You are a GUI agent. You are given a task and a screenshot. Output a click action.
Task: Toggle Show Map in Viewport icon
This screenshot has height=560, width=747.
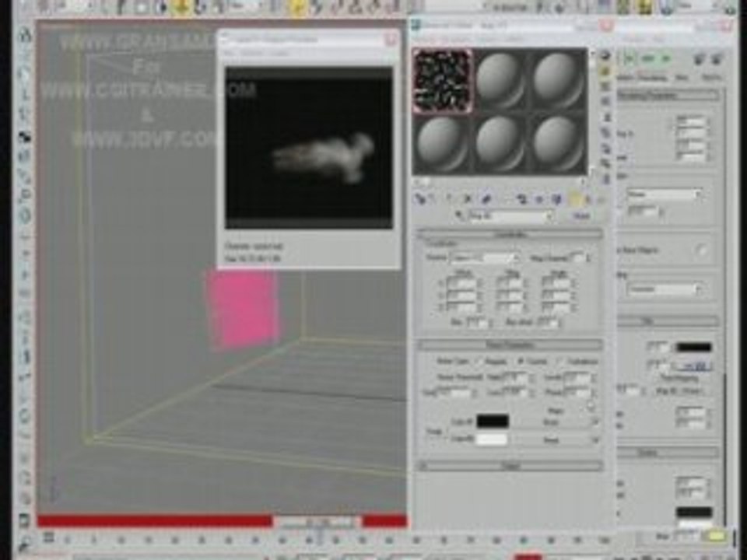pyautogui.click(x=556, y=199)
